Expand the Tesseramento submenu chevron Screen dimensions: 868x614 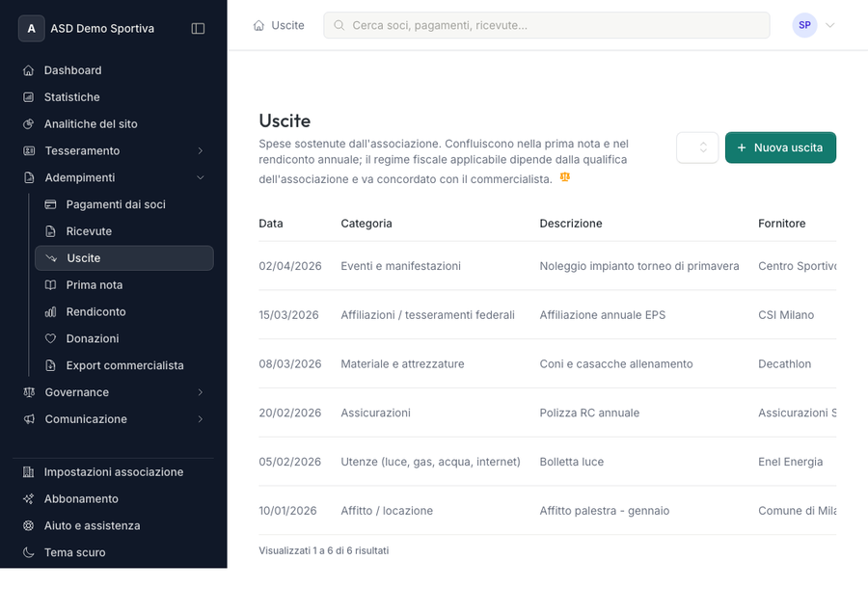tap(201, 151)
